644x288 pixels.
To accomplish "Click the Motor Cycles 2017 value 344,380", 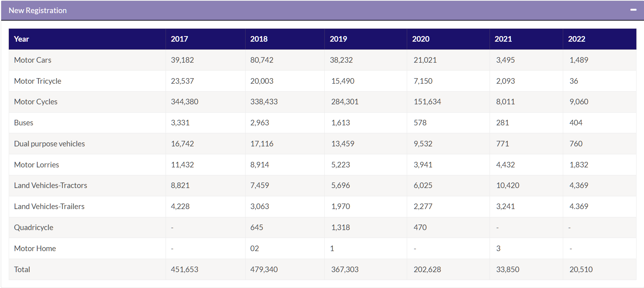I will click(x=185, y=102).
